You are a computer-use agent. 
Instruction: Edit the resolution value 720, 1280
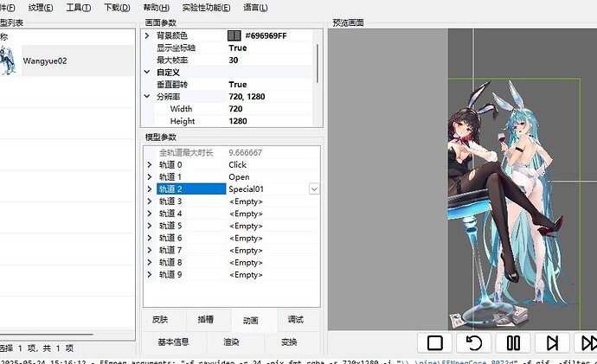pyautogui.click(x=247, y=97)
